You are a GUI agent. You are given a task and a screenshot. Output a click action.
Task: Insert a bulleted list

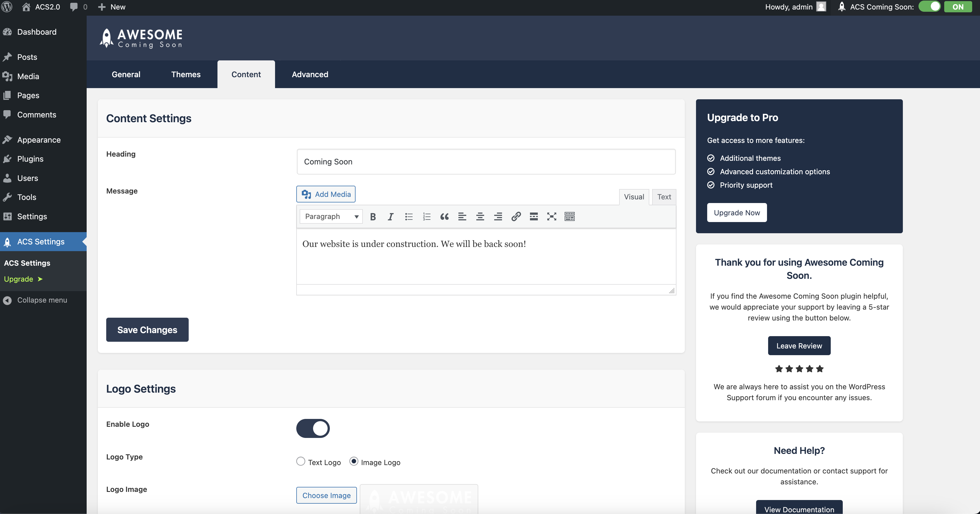coord(409,217)
